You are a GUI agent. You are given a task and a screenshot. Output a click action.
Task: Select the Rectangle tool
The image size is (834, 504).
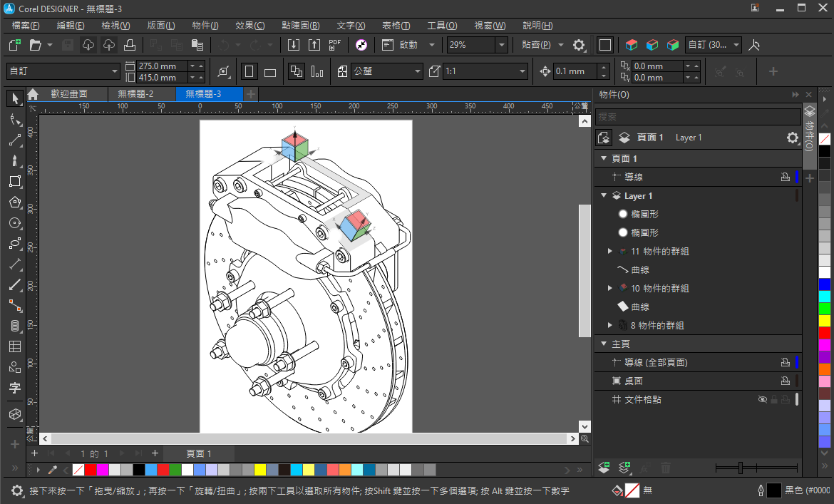(15, 181)
